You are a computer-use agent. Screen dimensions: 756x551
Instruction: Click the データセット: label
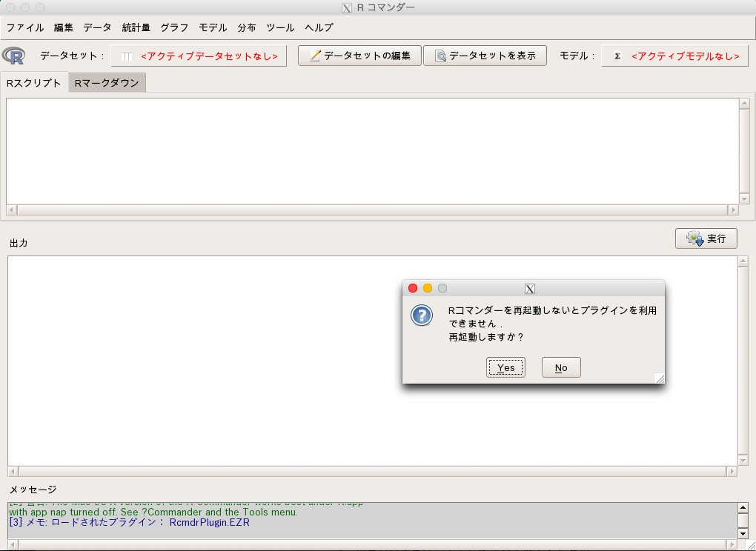[x=72, y=56]
